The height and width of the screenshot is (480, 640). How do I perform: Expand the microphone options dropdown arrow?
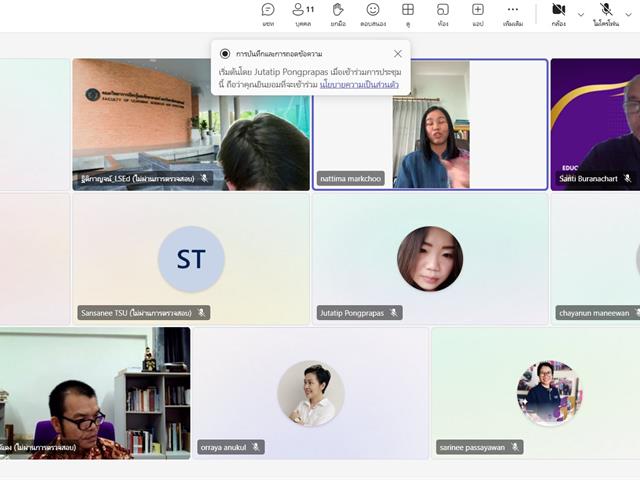634,14
